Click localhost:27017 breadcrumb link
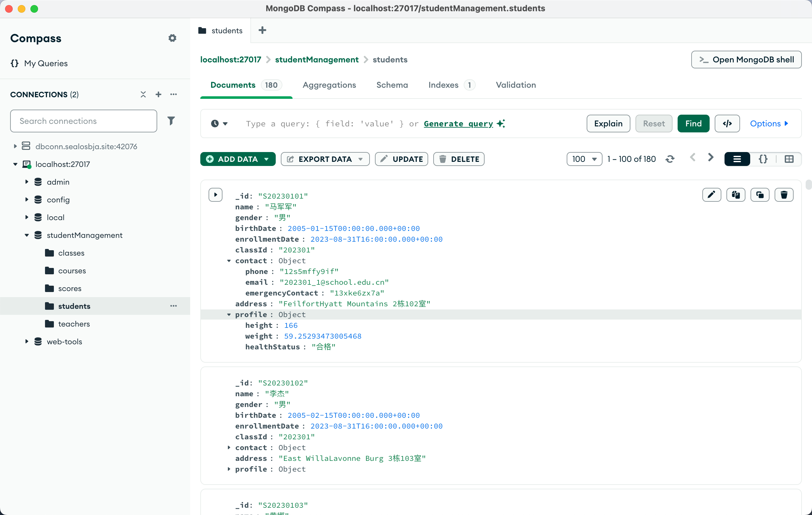This screenshot has height=515, width=812. click(x=231, y=60)
